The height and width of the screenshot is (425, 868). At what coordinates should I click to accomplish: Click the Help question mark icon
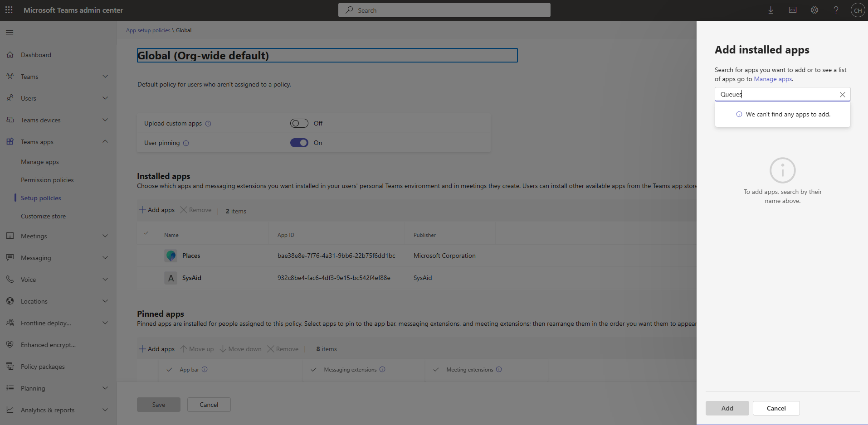pos(836,10)
